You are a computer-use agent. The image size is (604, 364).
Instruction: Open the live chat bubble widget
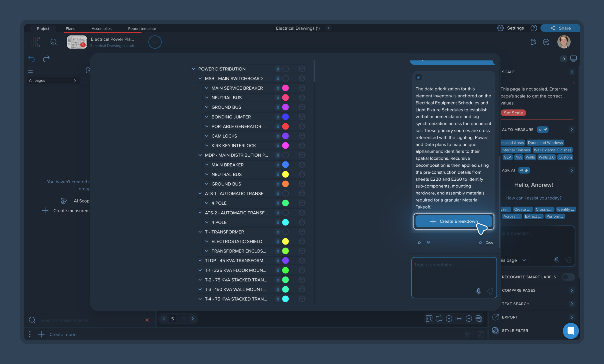(x=571, y=331)
